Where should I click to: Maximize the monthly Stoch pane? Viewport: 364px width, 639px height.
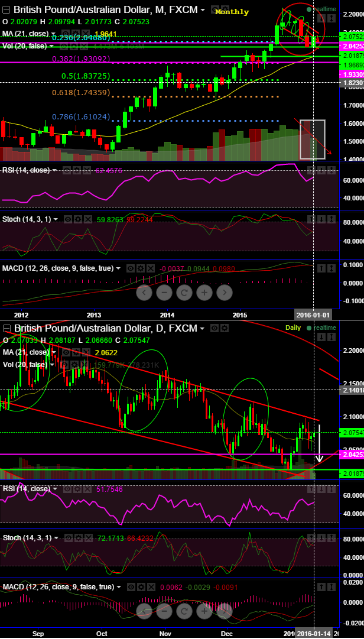click(331, 219)
